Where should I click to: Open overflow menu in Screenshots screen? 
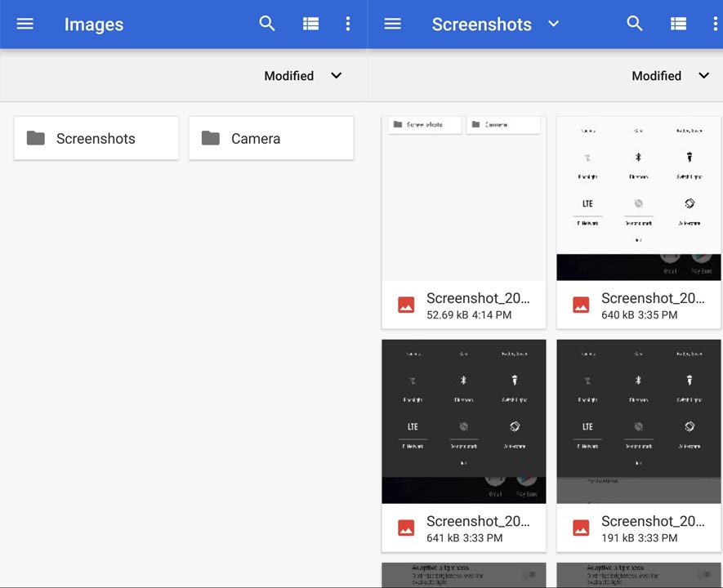715,24
